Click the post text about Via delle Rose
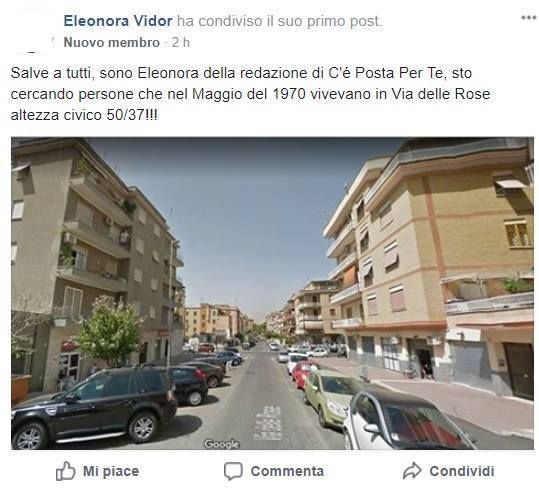Viewport: 539px width, 492px height. tap(250, 94)
